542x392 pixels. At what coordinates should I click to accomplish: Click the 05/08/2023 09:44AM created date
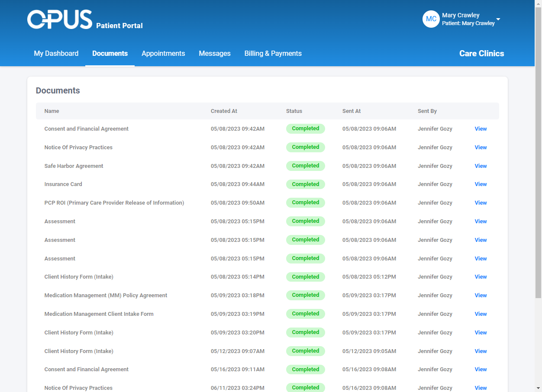[238, 184]
